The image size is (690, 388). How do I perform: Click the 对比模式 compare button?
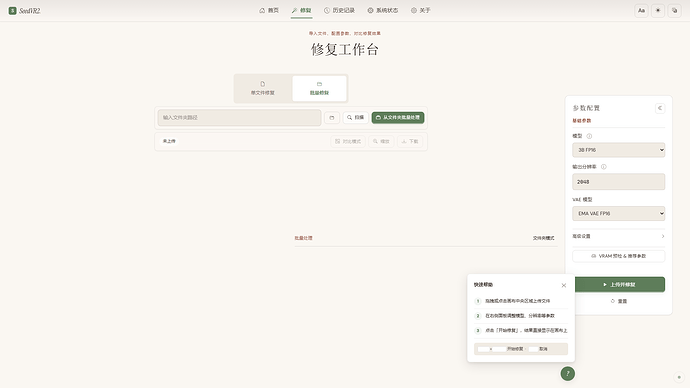[x=348, y=141]
